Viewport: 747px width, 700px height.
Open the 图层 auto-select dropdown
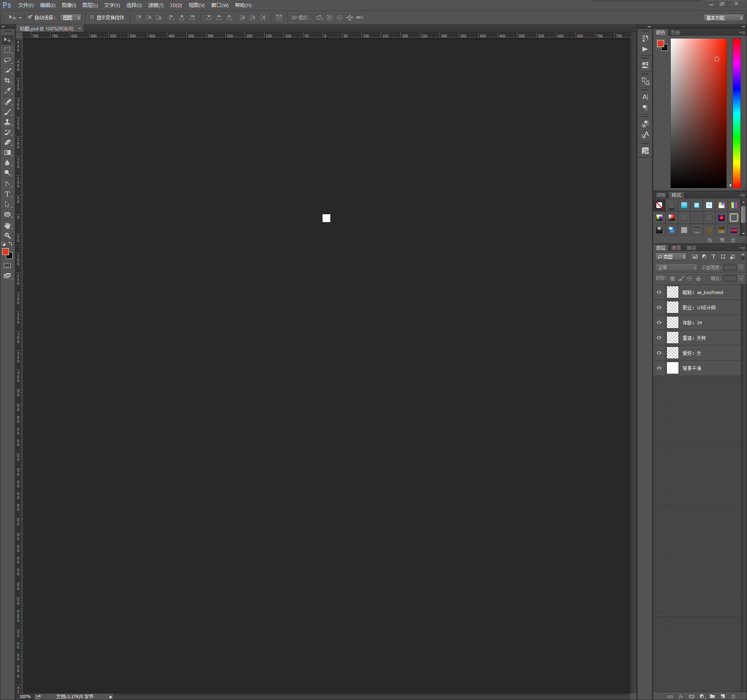tap(71, 18)
